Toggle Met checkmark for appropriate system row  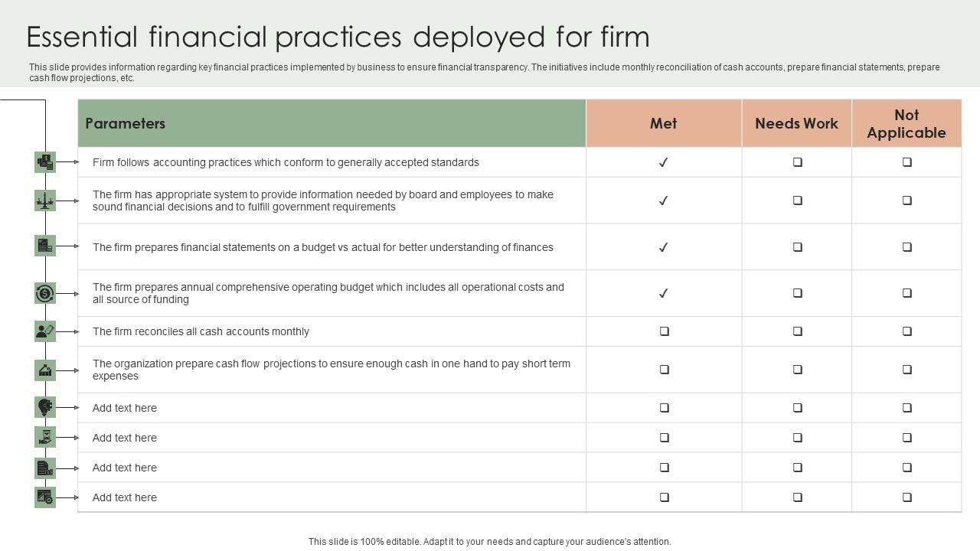pyautogui.click(x=664, y=201)
